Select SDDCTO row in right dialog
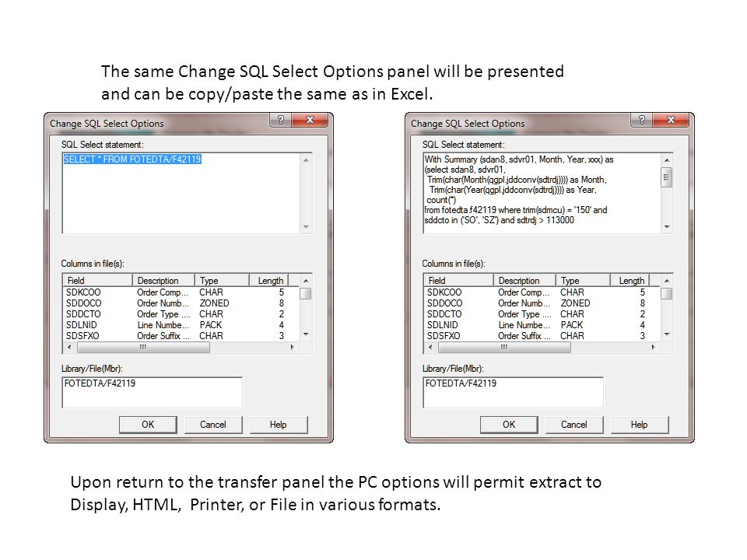Screen dimensions: 747x560 coord(542,314)
